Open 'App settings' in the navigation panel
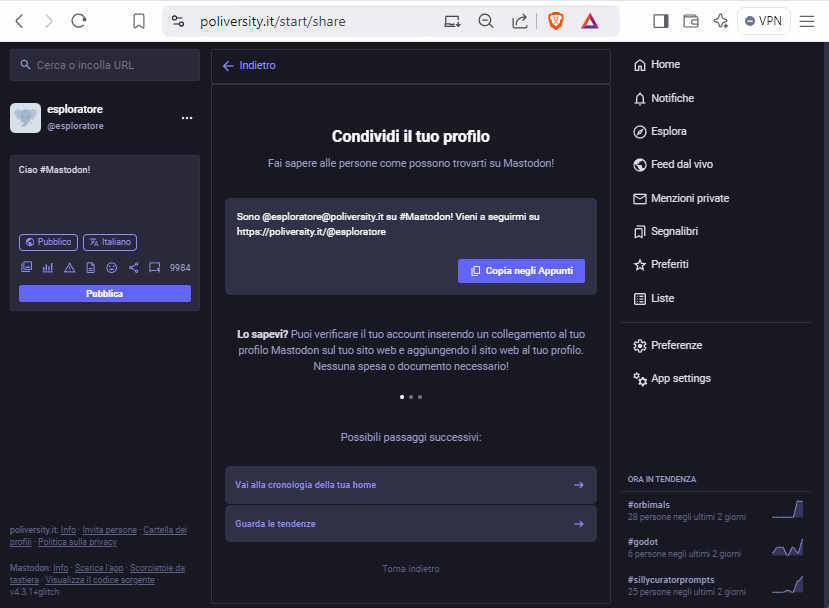829x608 pixels. pyautogui.click(x=671, y=379)
